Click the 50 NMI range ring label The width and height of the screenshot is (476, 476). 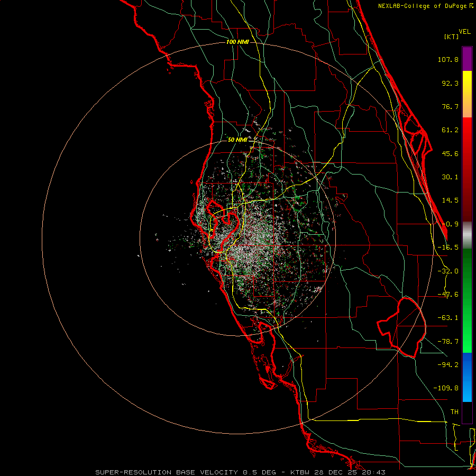[x=237, y=140]
